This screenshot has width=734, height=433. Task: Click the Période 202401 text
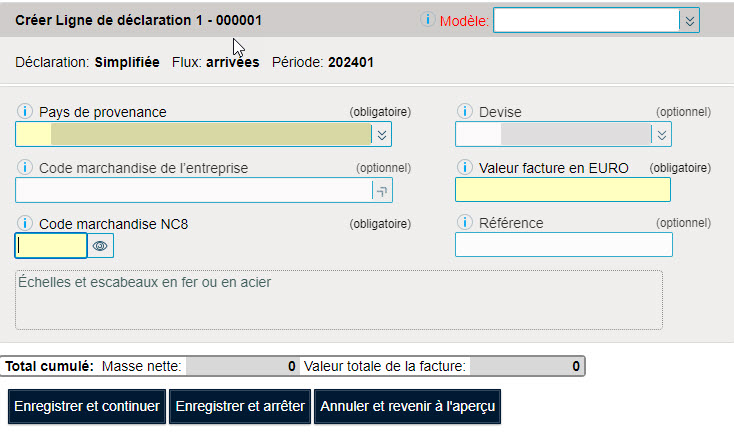pyautogui.click(x=323, y=62)
